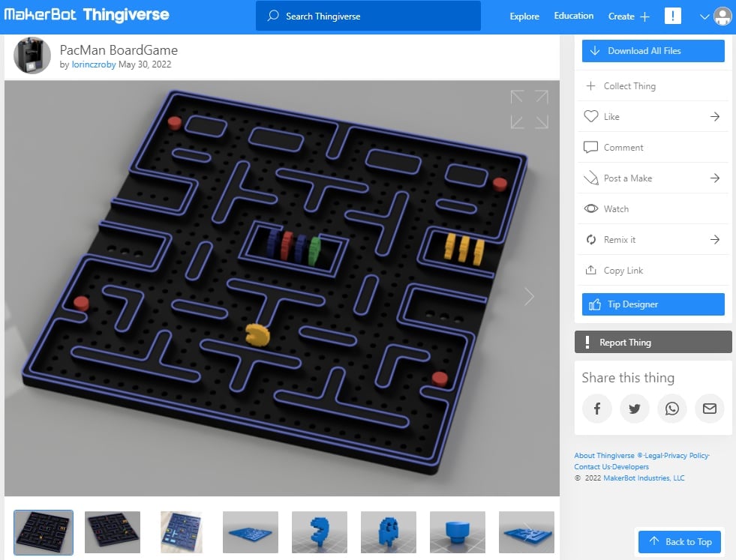This screenshot has width=736, height=560.
Task: Open the exclamation notification icon
Action: point(673,16)
